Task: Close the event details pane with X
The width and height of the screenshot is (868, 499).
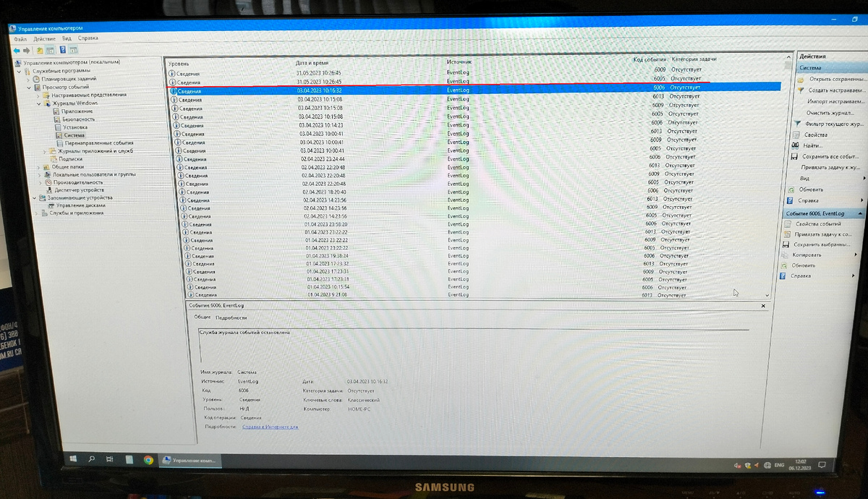Action: click(762, 307)
